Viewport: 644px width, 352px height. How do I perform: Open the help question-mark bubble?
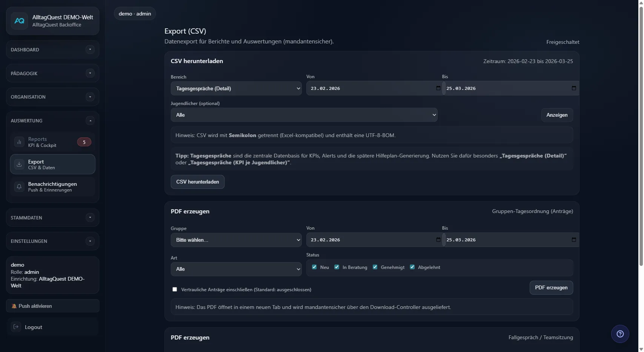(x=620, y=333)
